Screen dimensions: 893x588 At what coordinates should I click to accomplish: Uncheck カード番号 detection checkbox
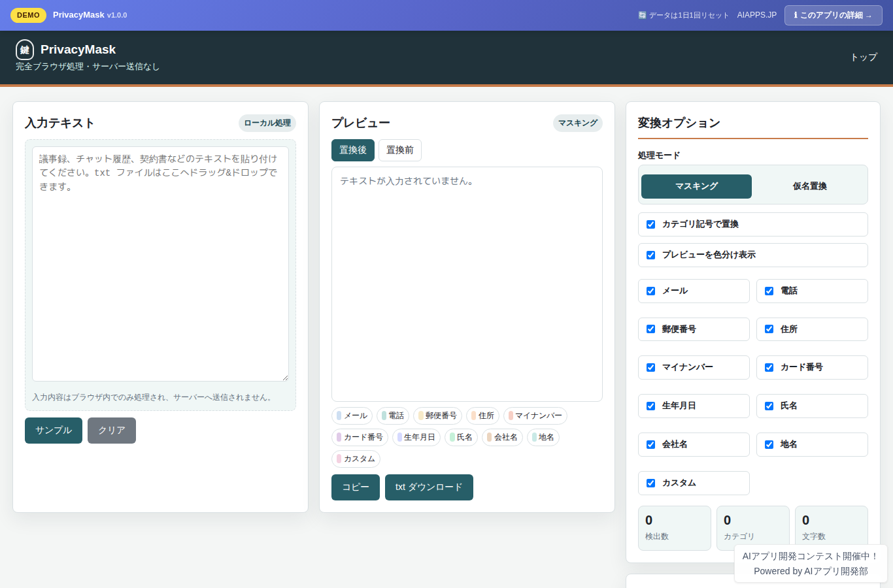[x=769, y=367]
